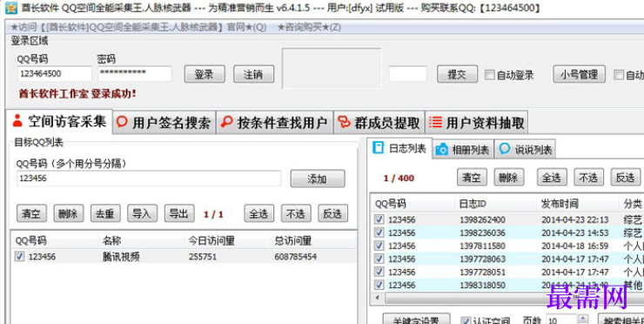
Task: Click the 提交 button
Action: pos(457,74)
